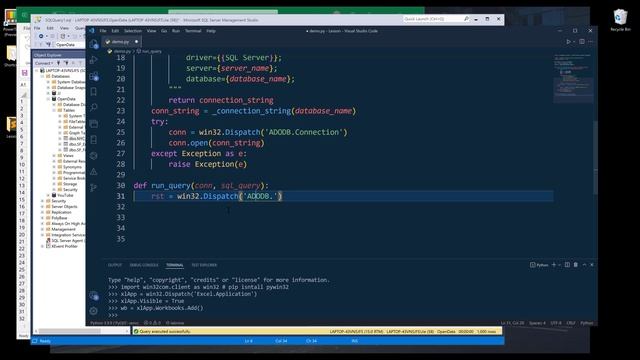
Task: Open the Run menu in VS Code
Action: coord(176,31)
